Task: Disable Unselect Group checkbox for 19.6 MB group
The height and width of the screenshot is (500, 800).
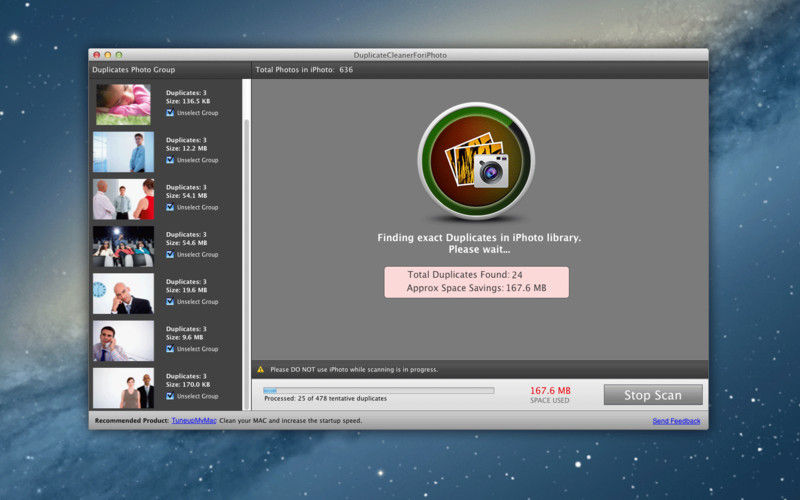Action: (170, 302)
